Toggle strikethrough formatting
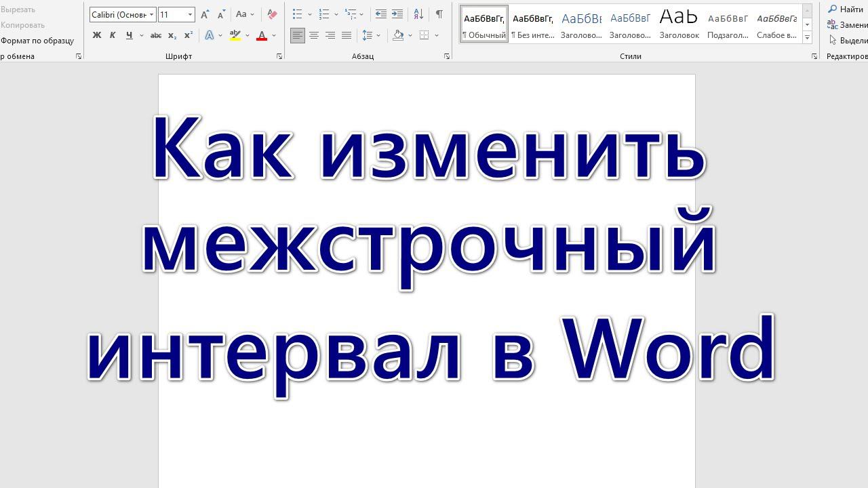868x488 pixels. pyautogui.click(x=156, y=35)
